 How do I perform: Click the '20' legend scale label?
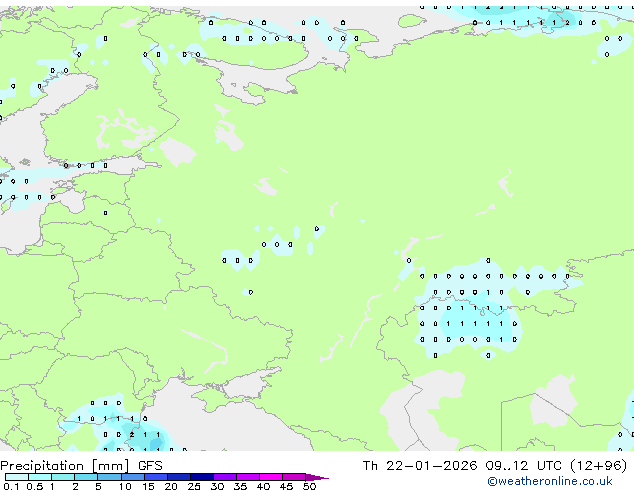(x=171, y=486)
